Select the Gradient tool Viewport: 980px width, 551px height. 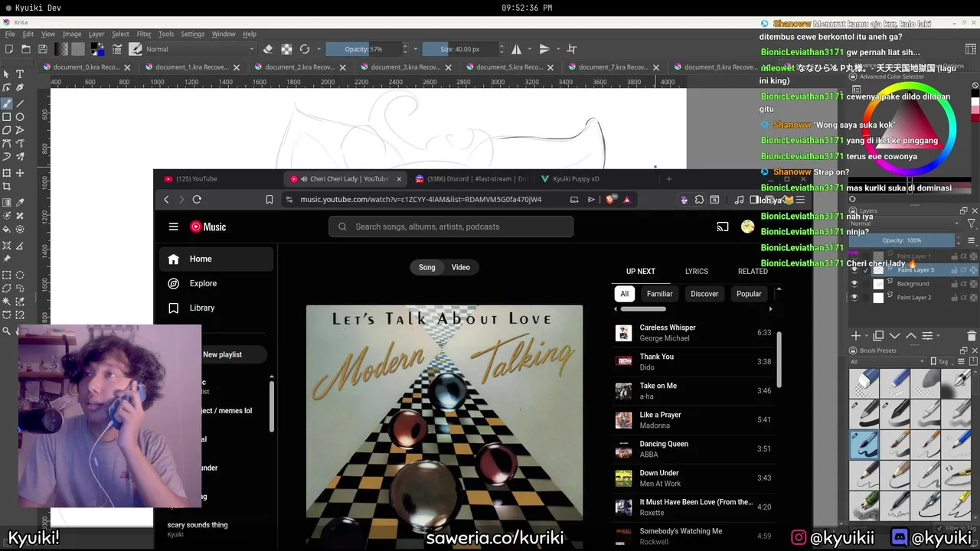(x=7, y=203)
